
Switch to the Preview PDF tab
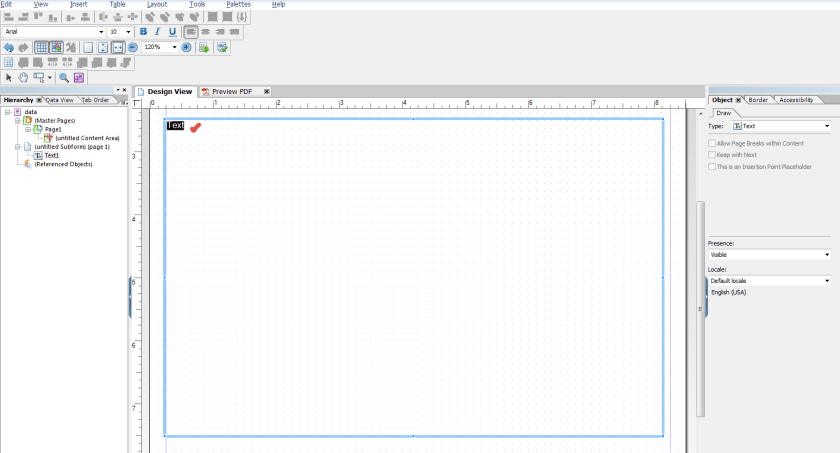click(231, 92)
